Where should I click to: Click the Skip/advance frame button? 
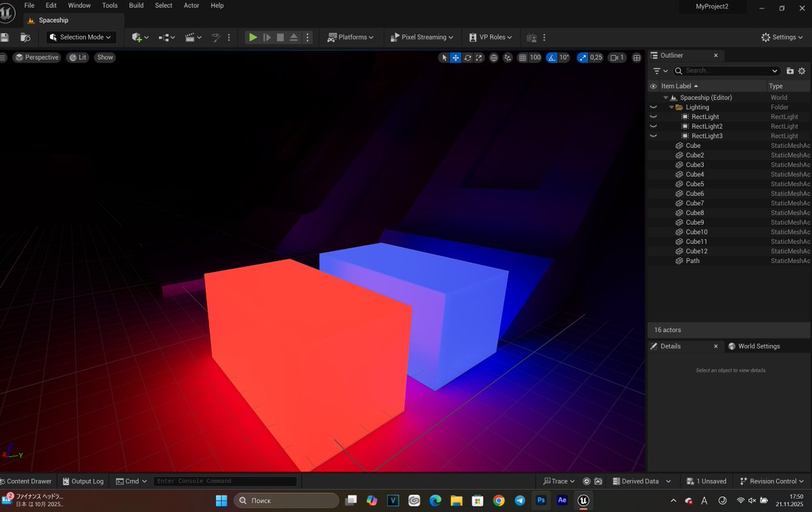[x=267, y=37]
